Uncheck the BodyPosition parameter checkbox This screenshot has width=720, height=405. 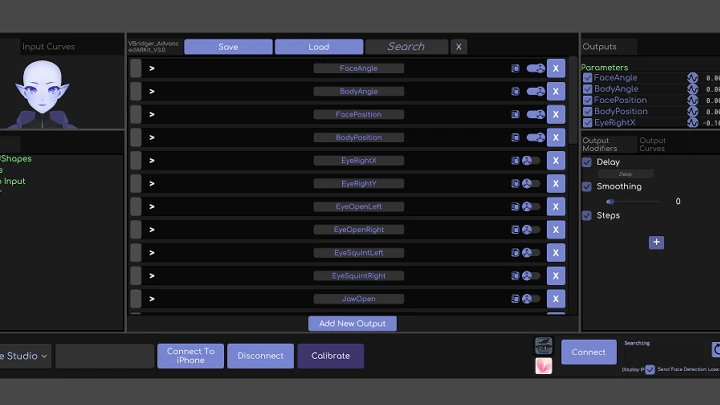[x=587, y=111]
